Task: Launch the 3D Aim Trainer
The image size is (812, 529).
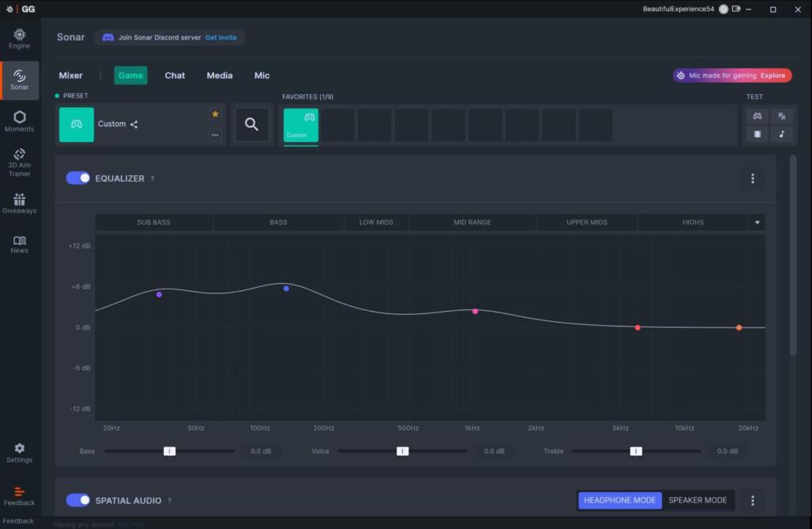Action: tap(19, 162)
